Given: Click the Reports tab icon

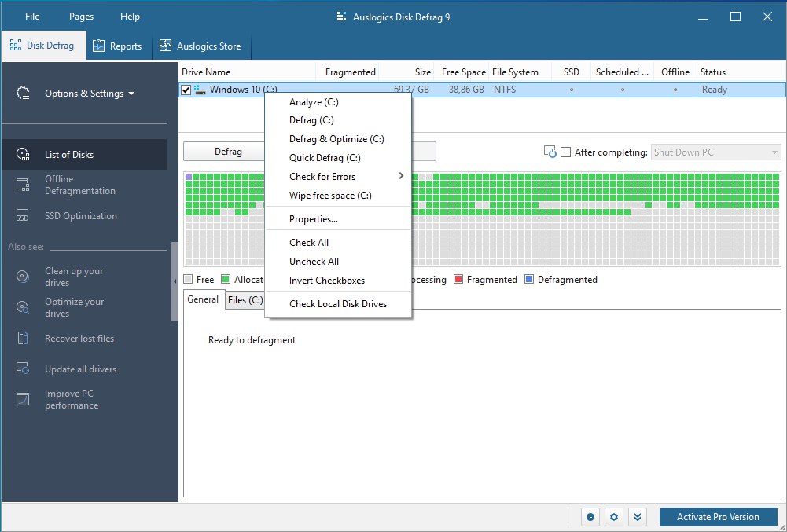Looking at the screenshot, I should (98, 46).
